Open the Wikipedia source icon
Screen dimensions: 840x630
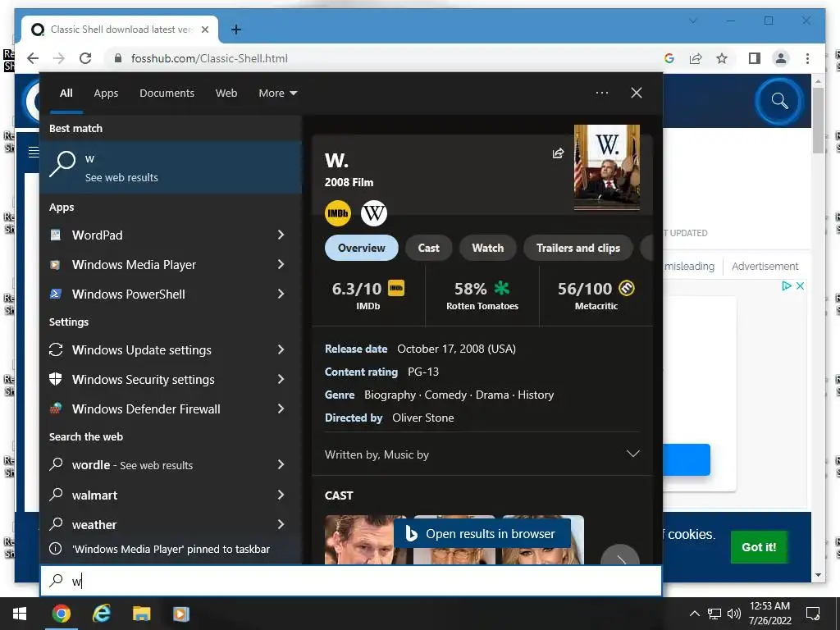pos(373,213)
